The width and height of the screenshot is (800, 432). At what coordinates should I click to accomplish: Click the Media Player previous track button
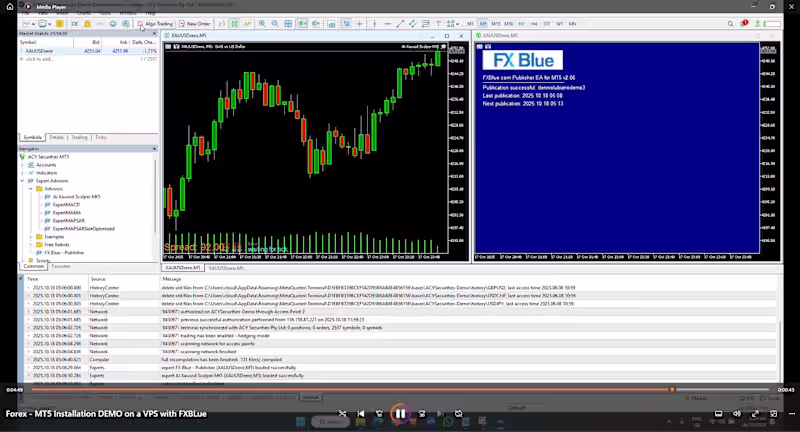click(361, 414)
